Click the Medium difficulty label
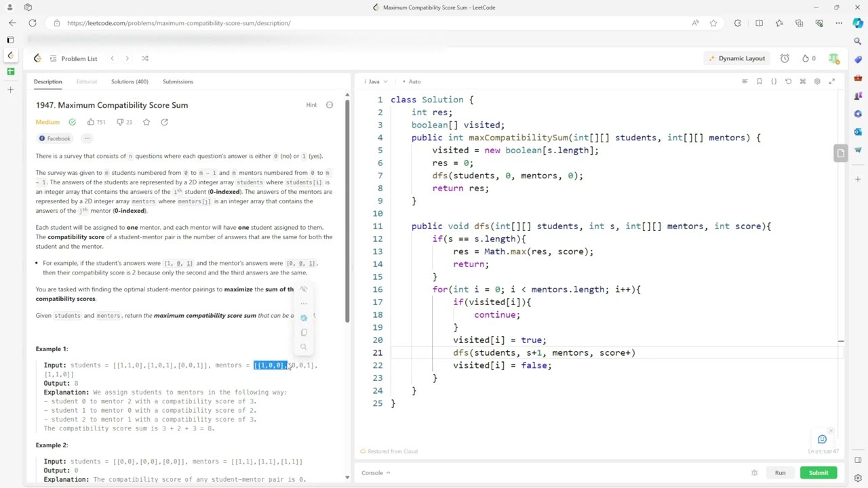Screen dimensions: 868x488 click(x=47, y=122)
